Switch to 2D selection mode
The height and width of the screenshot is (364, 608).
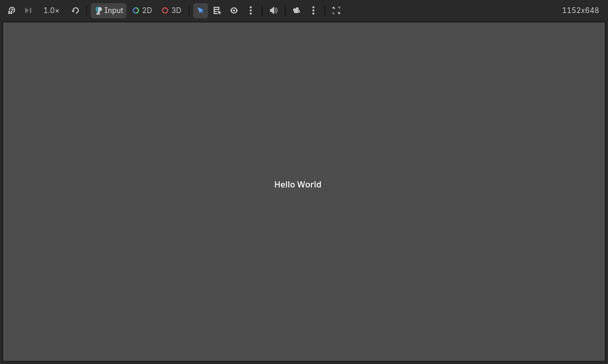pos(142,10)
